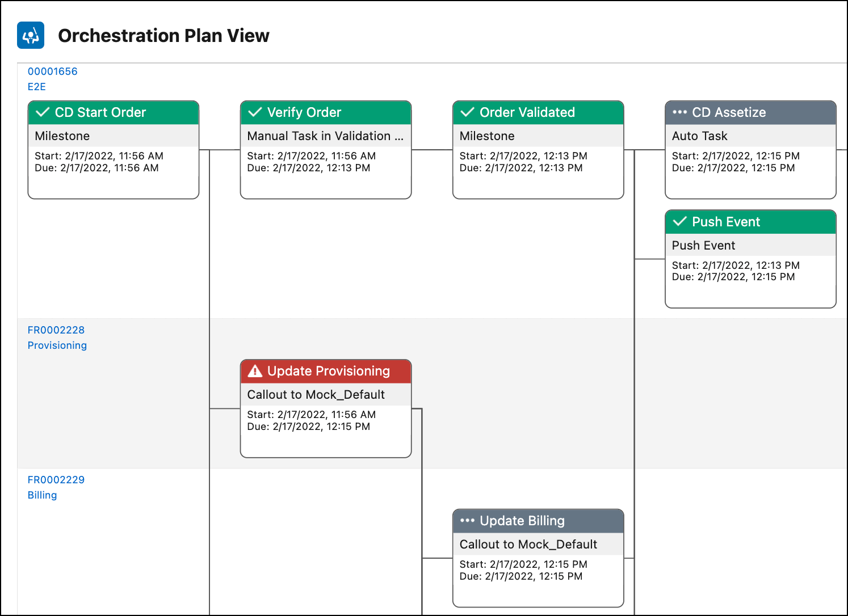Open the order link 00001656
848x616 pixels.
(x=53, y=71)
